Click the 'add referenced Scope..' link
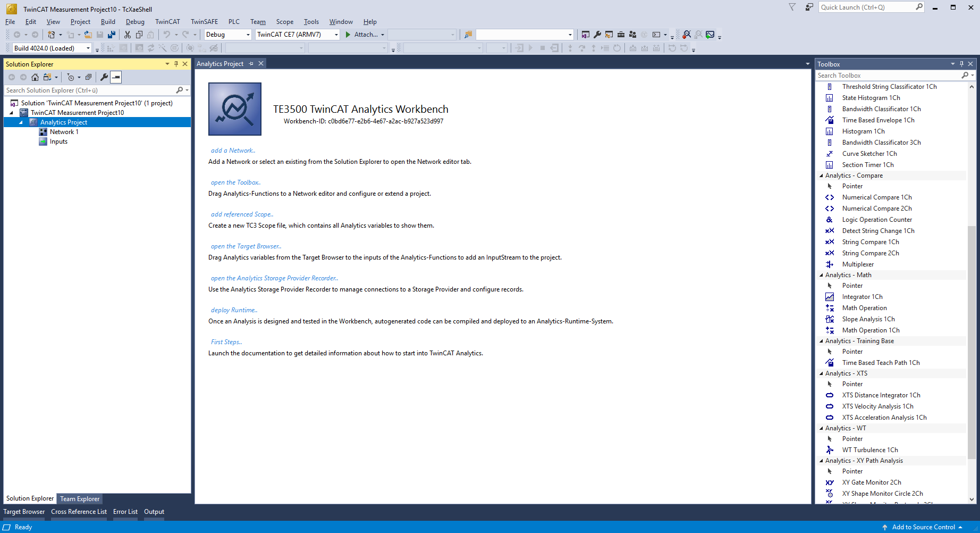This screenshot has height=533, width=980. [x=242, y=214]
